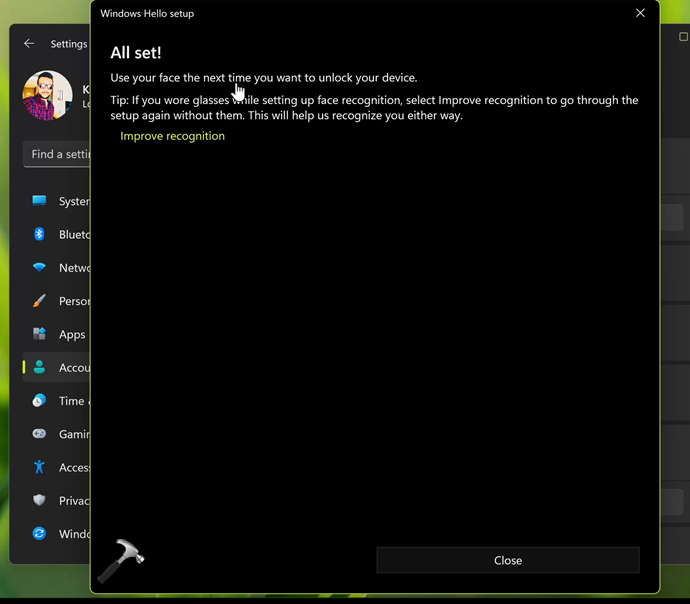Select the Accounts person icon in sidebar
Screen dimensions: 690x604
point(39,367)
